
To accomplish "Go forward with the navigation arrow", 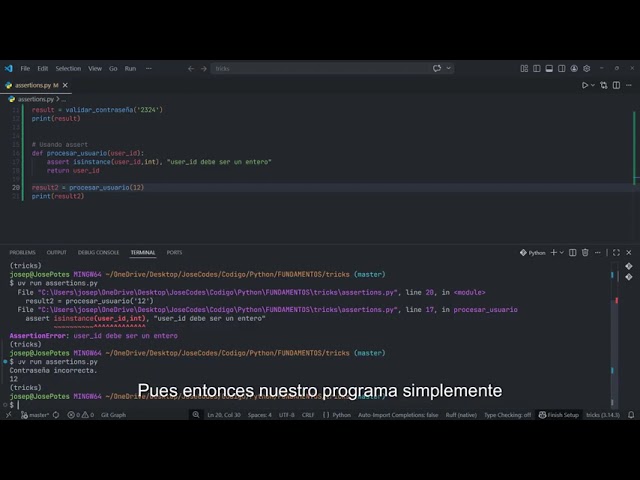I will click(x=204, y=69).
